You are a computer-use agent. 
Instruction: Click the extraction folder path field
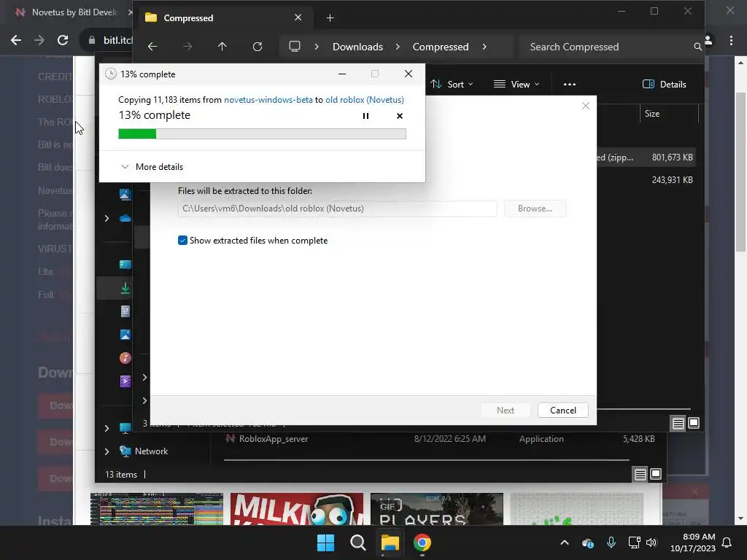pos(337,209)
